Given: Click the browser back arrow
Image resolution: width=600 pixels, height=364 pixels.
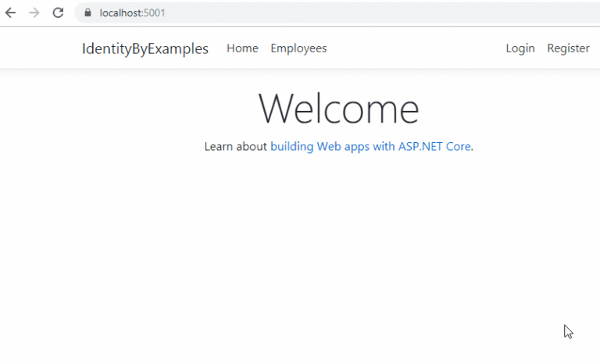Looking at the screenshot, I should point(10,12).
